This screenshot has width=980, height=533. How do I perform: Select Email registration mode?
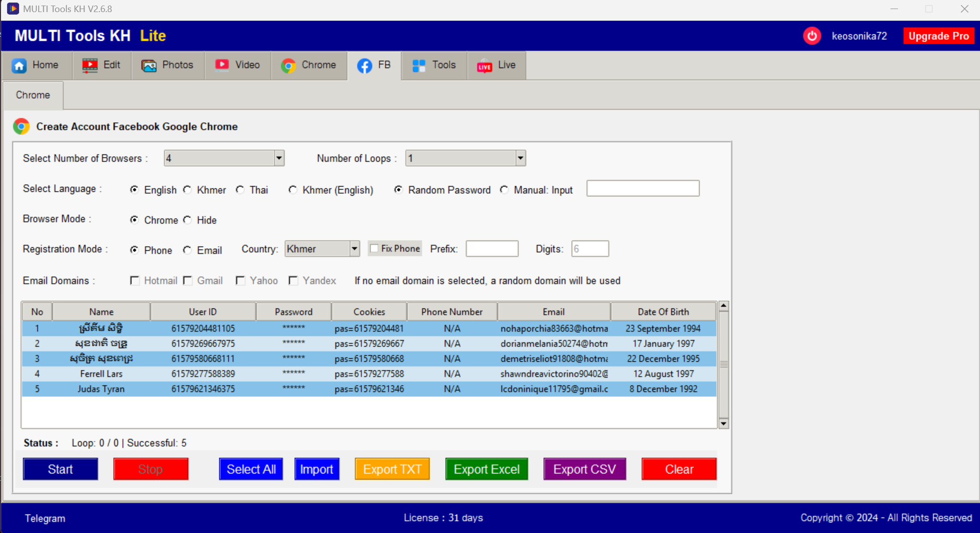pos(187,250)
